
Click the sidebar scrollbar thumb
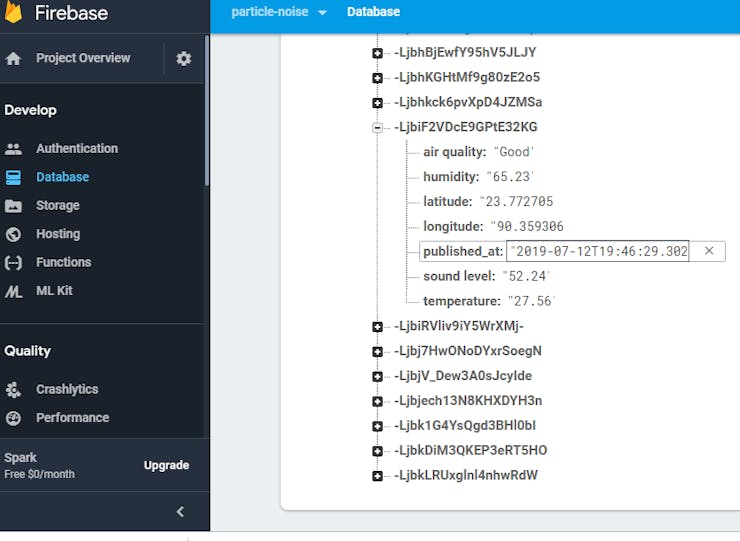coord(206,111)
